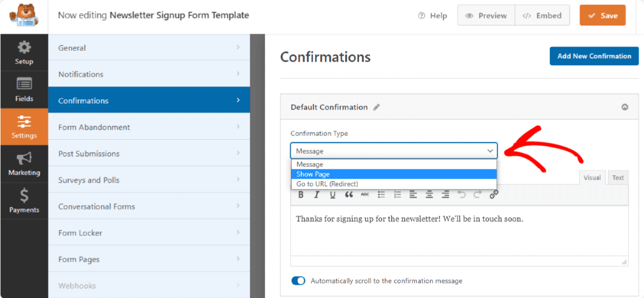Open Webhooks settings section

pos(149,285)
